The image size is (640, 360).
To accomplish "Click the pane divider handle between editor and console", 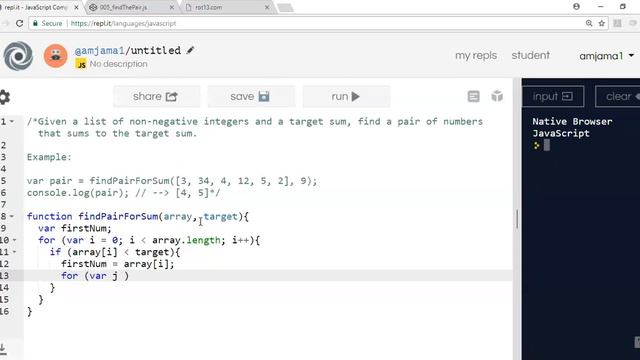I will coord(517,219).
